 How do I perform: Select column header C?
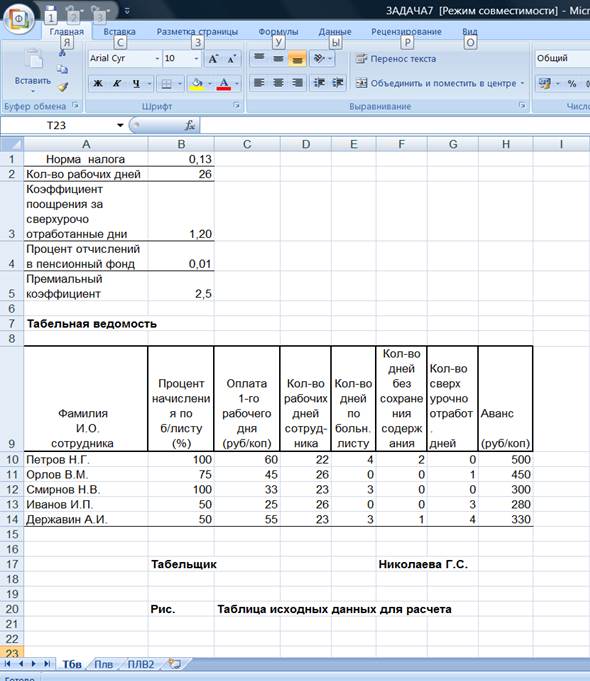[x=247, y=144]
